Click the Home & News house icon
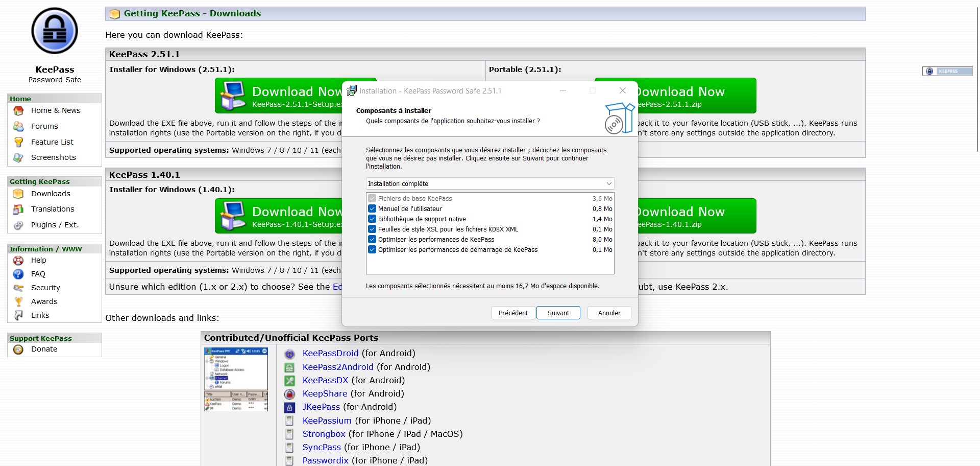The height and width of the screenshot is (466, 980). click(x=18, y=111)
